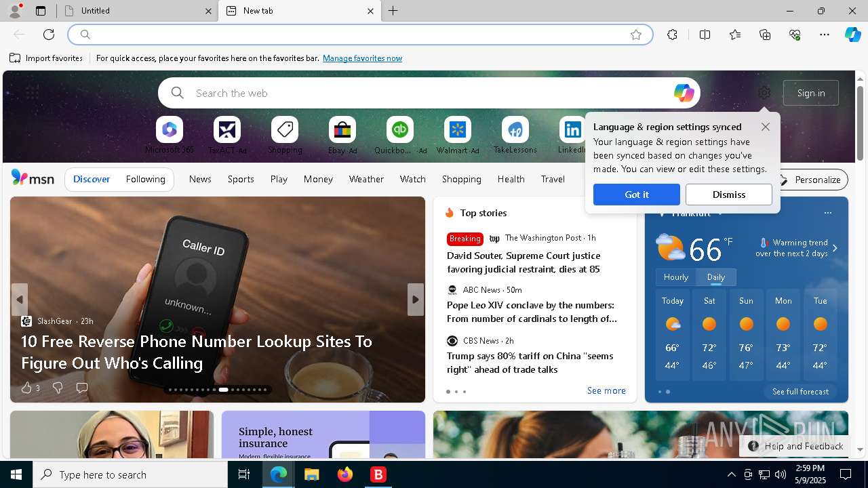This screenshot has height=488, width=868.
Task: Select the Discover feed tab
Action: [92, 179]
